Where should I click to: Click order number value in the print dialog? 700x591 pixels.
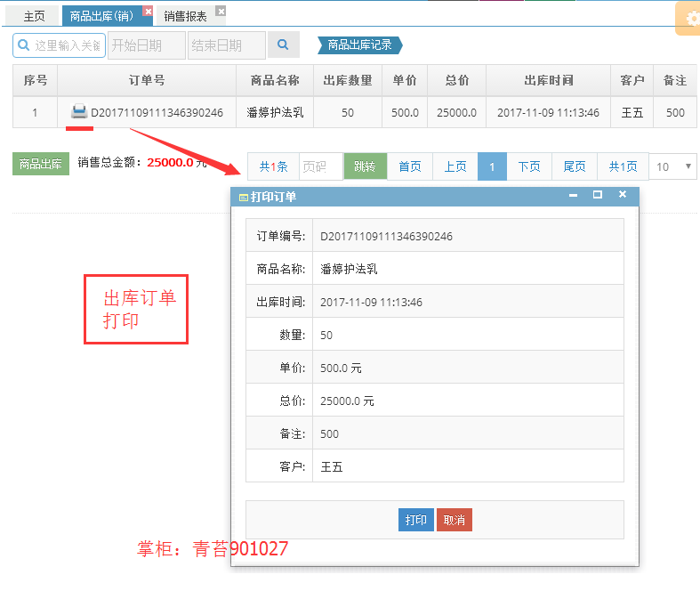386,236
